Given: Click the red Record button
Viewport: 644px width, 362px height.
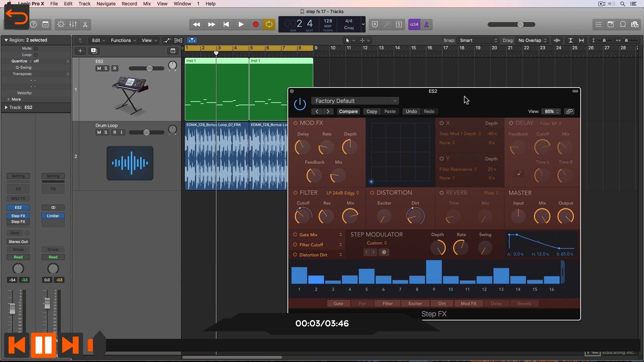Looking at the screenshot, I should tap(256, 24).
